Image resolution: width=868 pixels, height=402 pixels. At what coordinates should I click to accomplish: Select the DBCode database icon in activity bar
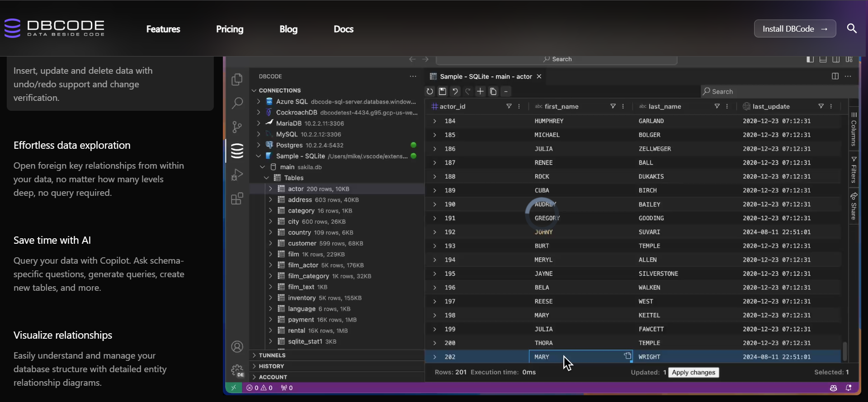pyautogui.click(x=237, y=151)
